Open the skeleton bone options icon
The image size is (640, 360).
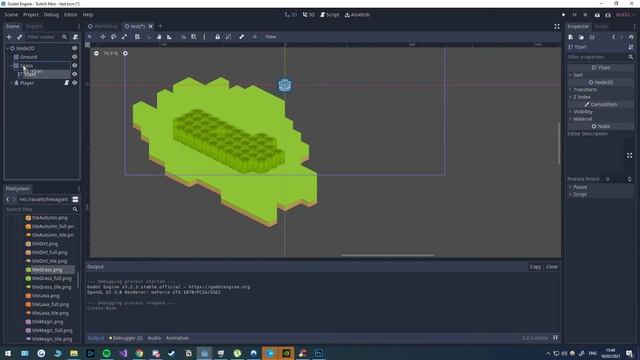coord(242,37)
